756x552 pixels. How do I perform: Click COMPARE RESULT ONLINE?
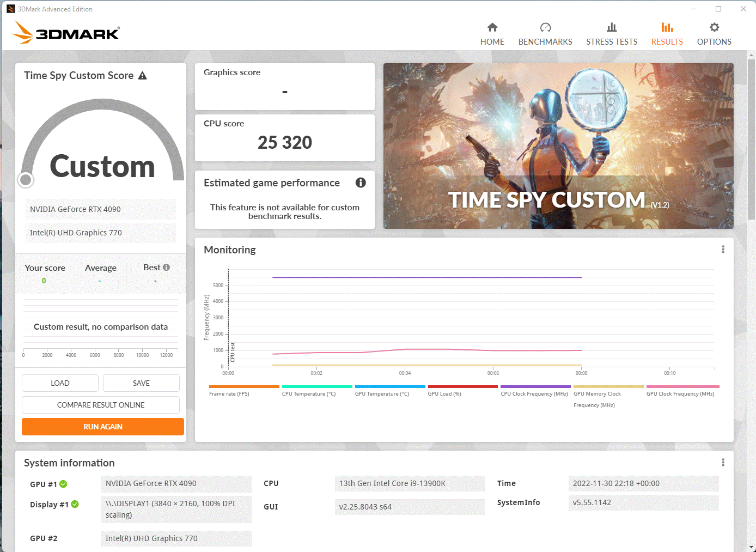tap(100, 405)
